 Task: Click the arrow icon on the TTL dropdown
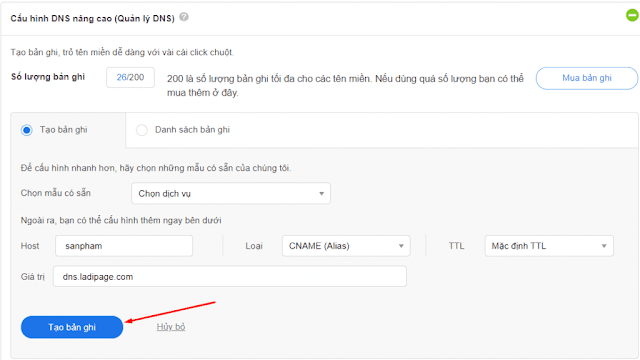604,246
